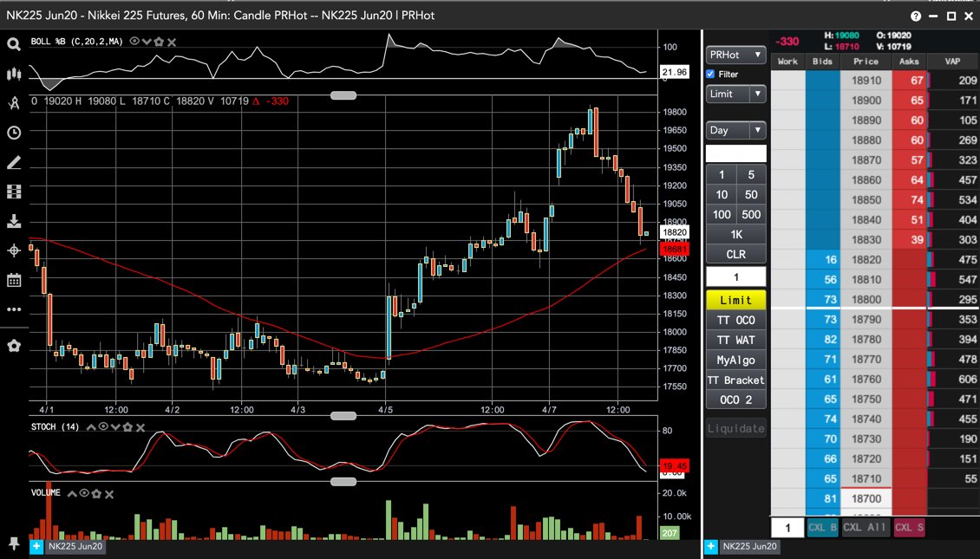Move BOLL %B panel down with chevron
The width and height of the screenshot is (980, 559).
(147, 42)
